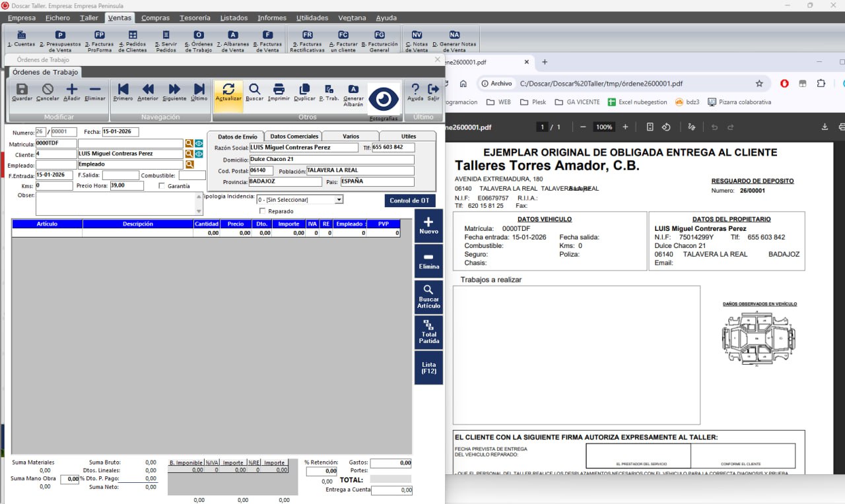Open the PDF zoom level 100% control
845x504 pixels.
point(603,127)
